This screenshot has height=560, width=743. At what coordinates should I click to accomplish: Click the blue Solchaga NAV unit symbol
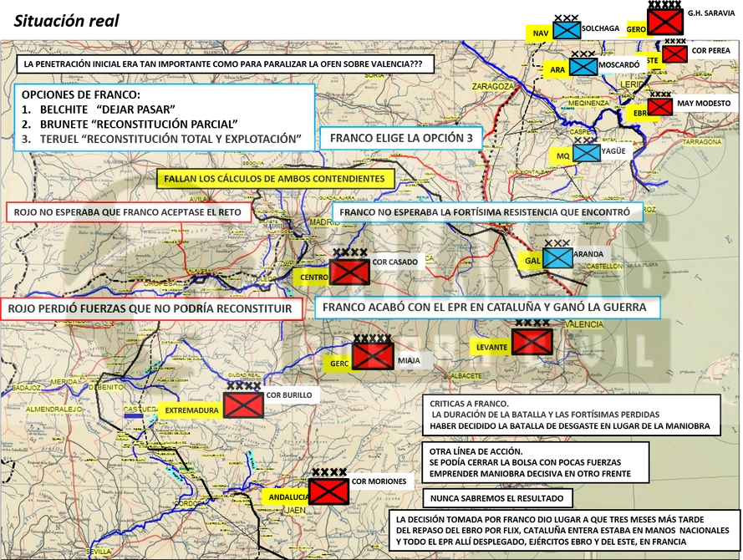click(567, 30)
